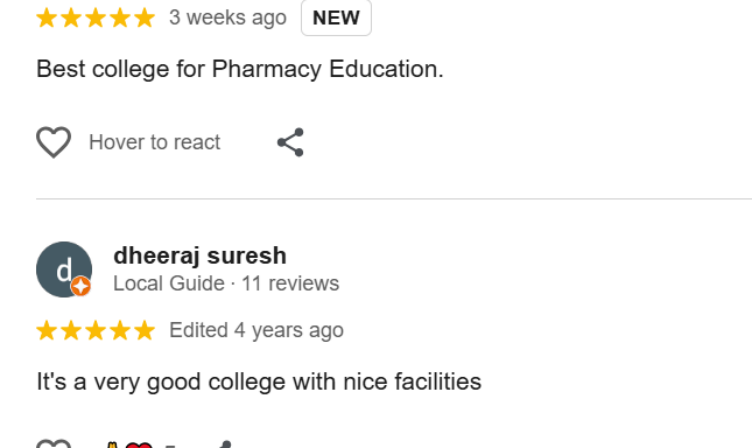The width and height of the screenshot is (753, 448).
Task: Click the red heart reaction emoji under dheeraj's review
Action: pyautogui.click(x=138, y=445)
